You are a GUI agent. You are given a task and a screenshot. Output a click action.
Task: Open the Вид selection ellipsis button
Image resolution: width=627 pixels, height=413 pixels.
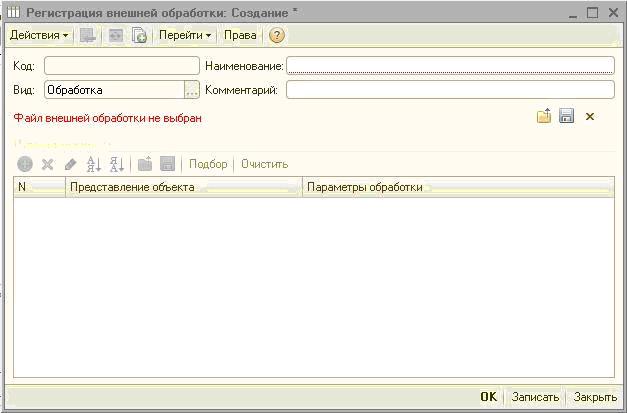192,90
